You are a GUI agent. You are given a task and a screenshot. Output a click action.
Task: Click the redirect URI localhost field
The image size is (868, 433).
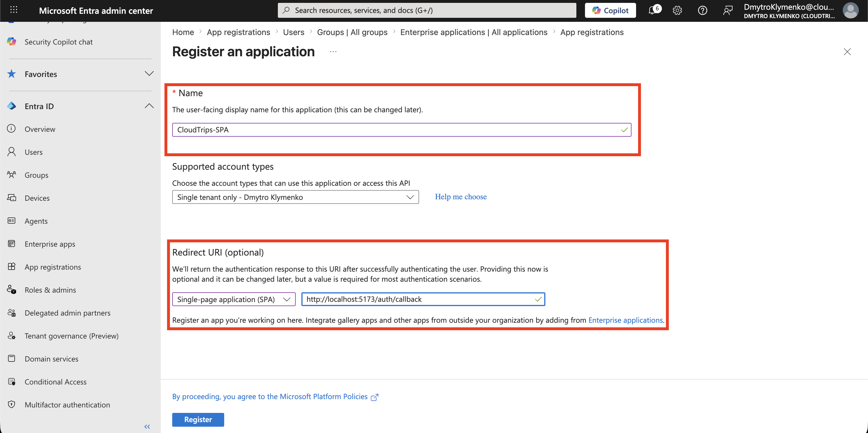coord(423,299)
